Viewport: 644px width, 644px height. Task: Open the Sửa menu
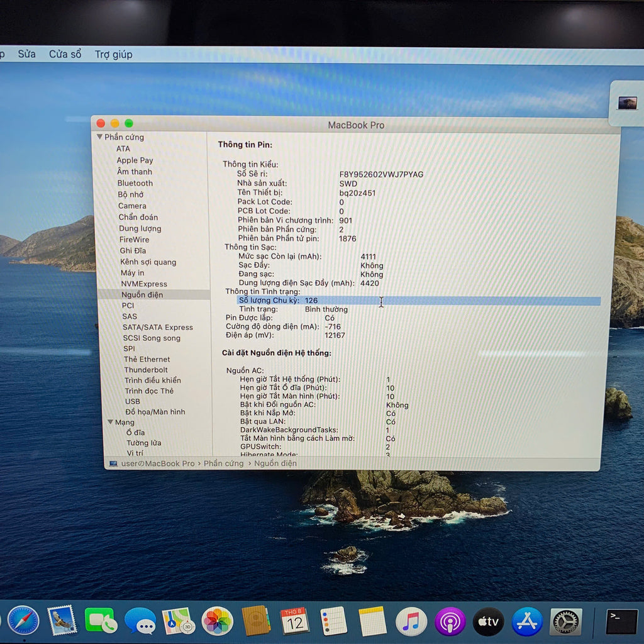(x=26, y=54)
